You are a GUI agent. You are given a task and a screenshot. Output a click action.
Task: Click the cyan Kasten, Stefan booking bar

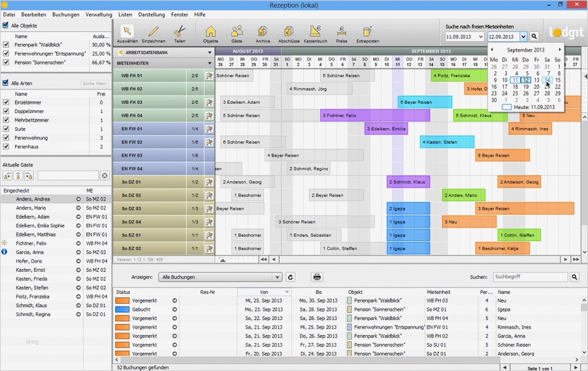pyautogui.click(x=447, y=142)
